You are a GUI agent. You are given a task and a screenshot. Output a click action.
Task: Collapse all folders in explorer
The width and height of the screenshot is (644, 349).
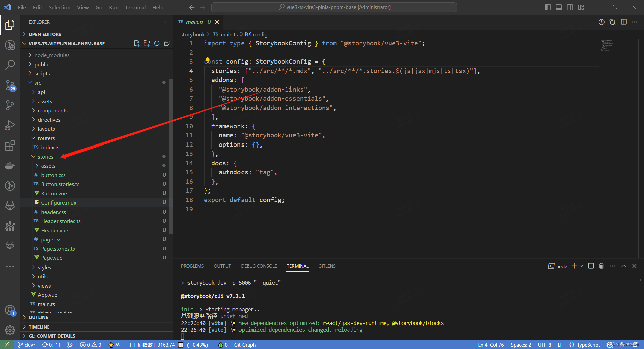(x=167, y=43)
